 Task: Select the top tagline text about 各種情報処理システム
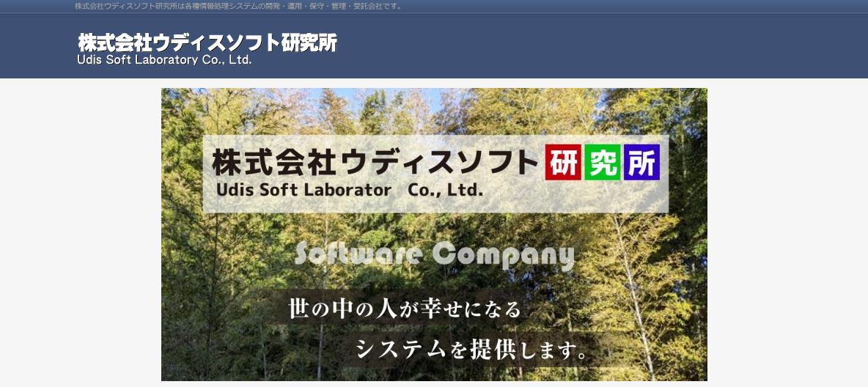238,7
